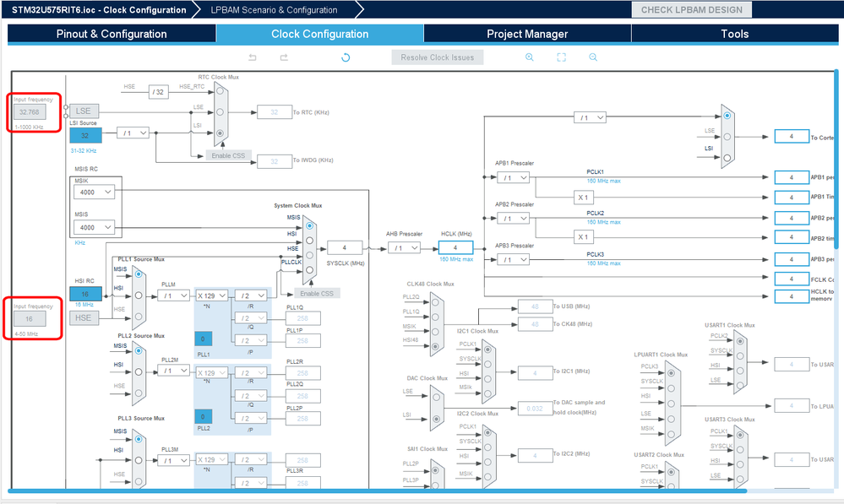Open PLL2 X 129 multiplier dropdown

211,373
